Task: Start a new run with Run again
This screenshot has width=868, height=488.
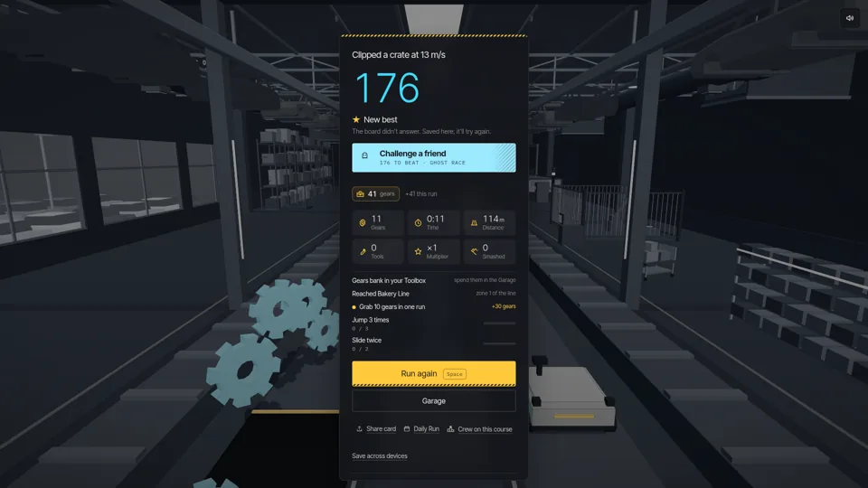Action: click(x=433, y=373)
